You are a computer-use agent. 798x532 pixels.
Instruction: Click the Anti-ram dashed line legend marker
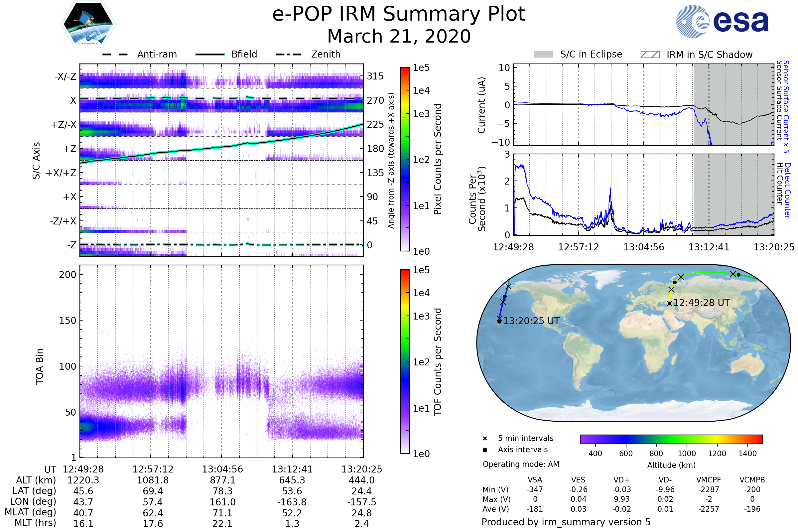pyautogui.click(x=115, y=54)
